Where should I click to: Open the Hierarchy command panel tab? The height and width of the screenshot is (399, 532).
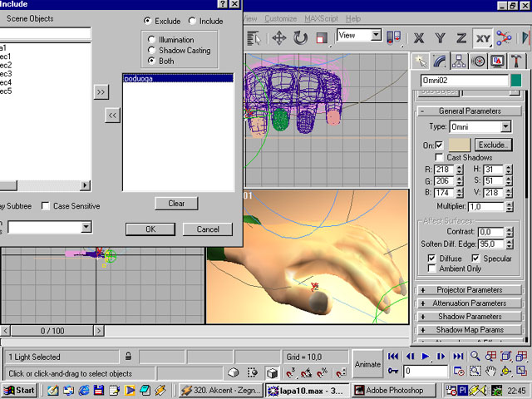point(460,61)
